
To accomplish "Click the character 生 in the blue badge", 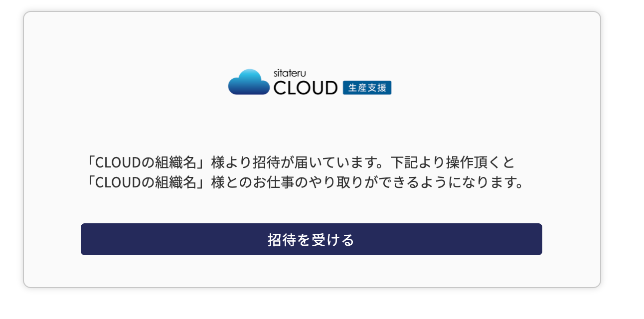I will click(352, 88).
